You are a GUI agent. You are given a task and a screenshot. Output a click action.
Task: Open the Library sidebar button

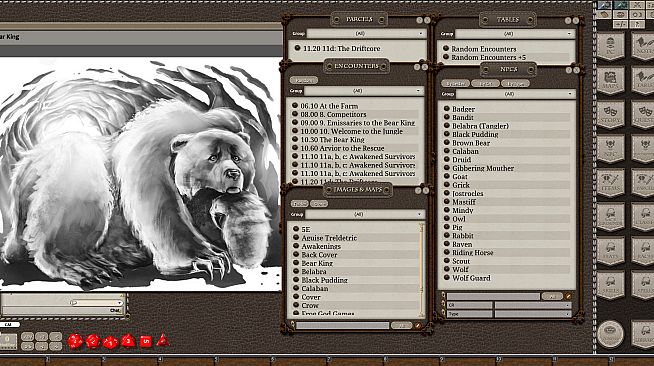[x=644, y=334]
